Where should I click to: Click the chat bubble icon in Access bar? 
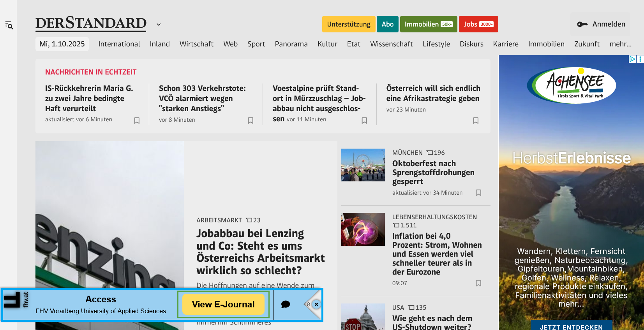coord(286,304)
